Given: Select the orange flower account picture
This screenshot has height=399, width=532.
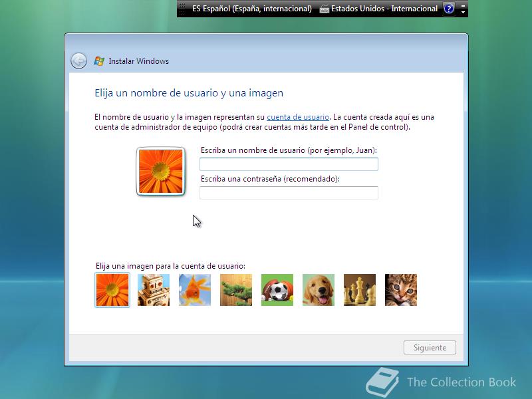Looking at the screenshot, I should 112,290.
